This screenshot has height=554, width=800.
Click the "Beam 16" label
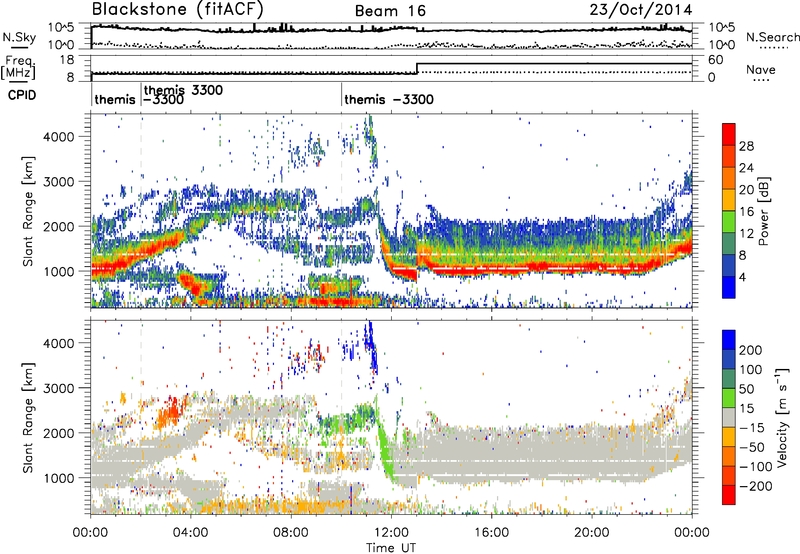click(390, 11)
